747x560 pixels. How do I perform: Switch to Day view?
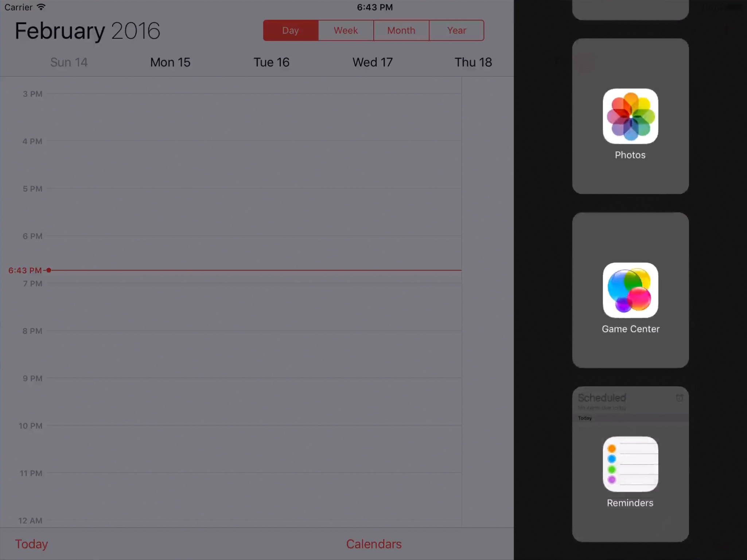(291, 30)
